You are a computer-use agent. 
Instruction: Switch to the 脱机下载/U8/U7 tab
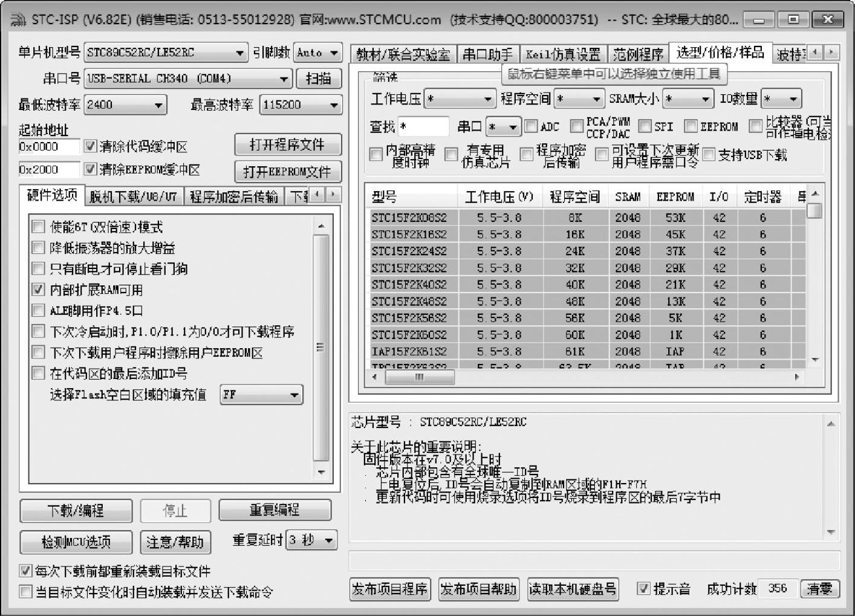point(133,196)
